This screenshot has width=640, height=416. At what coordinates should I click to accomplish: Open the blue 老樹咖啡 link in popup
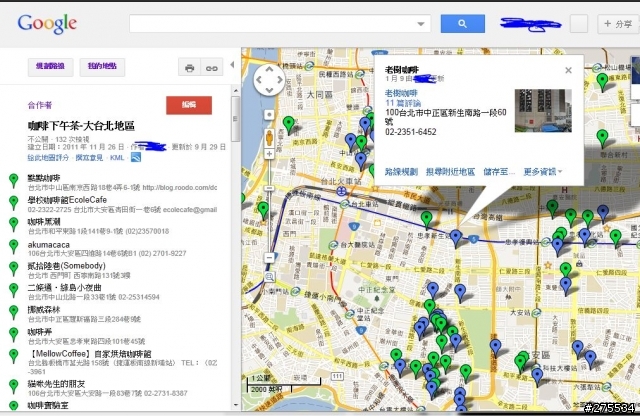click(x=401, y=93)
